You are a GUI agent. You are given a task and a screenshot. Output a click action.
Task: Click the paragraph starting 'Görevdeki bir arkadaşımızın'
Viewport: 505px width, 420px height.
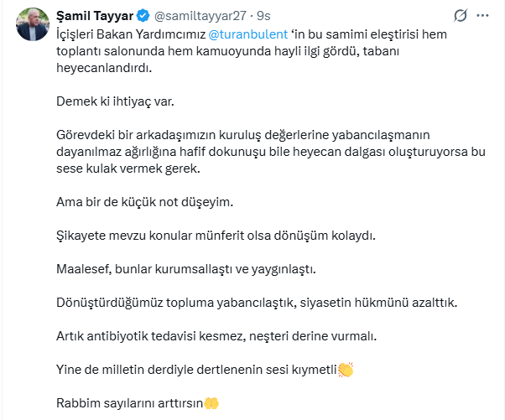[252, 151]
